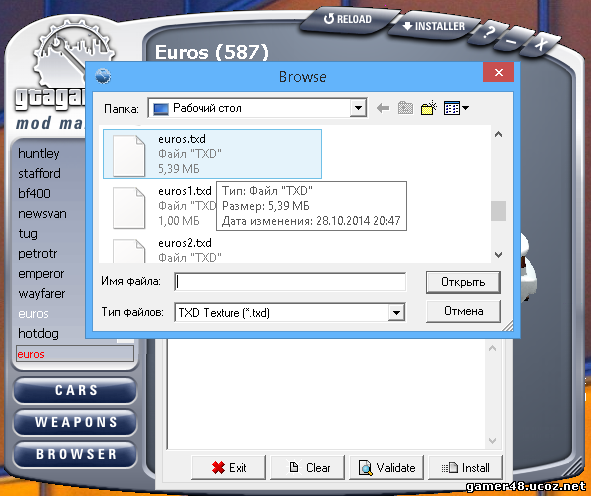Click the Имя файла input field
Image resolution: width=591 pixels, height=496 pixels.
pos(290,282)
